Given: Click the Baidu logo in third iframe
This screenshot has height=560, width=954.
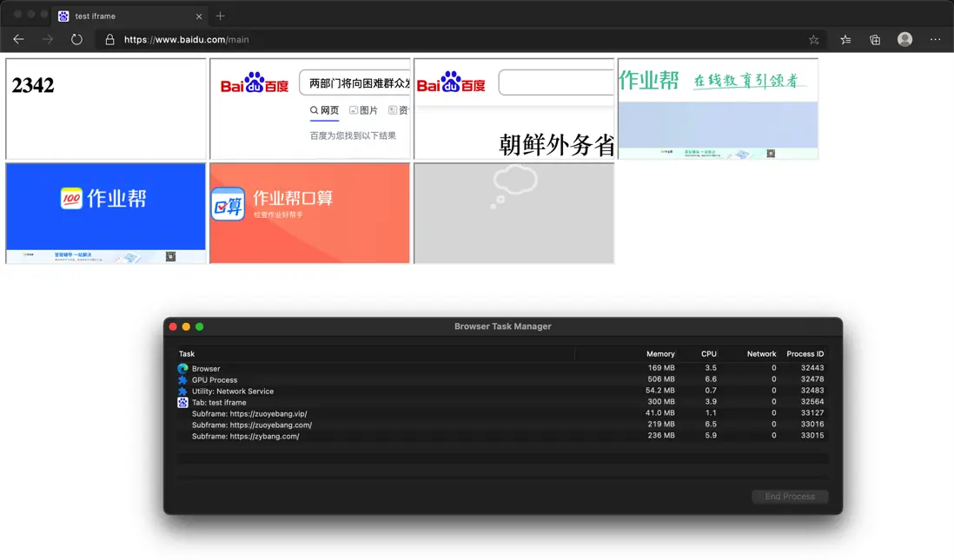Looking at the screenshot, I should [451, 82].
